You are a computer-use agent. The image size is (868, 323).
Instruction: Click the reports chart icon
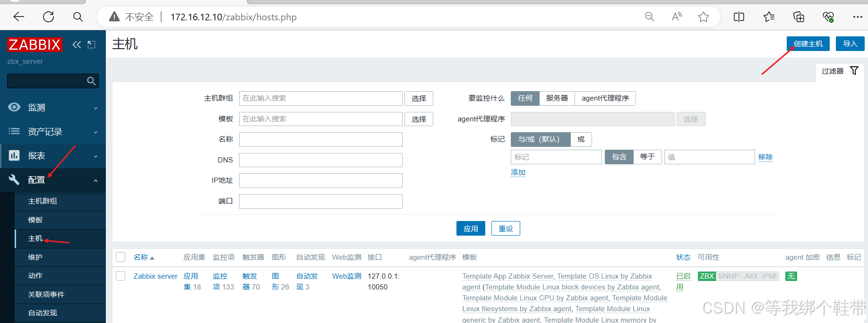click(14, 155)
